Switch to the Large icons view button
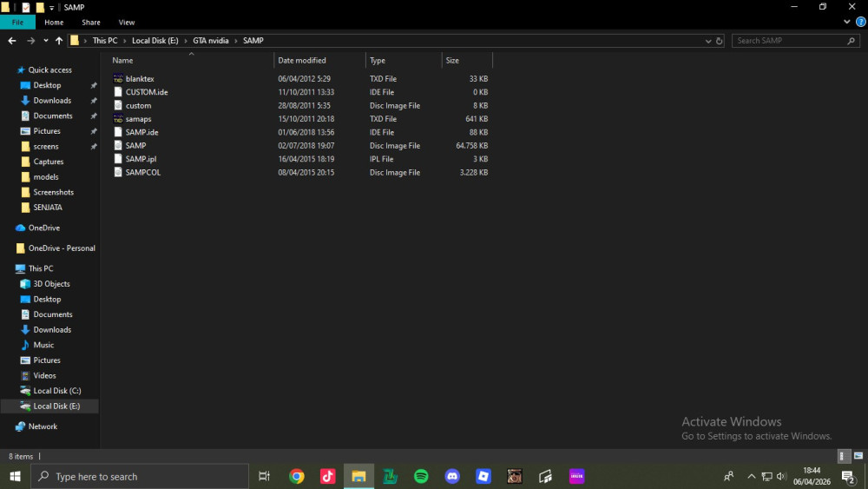This screenshot has width=868, height=489. (x=858, y=456)
